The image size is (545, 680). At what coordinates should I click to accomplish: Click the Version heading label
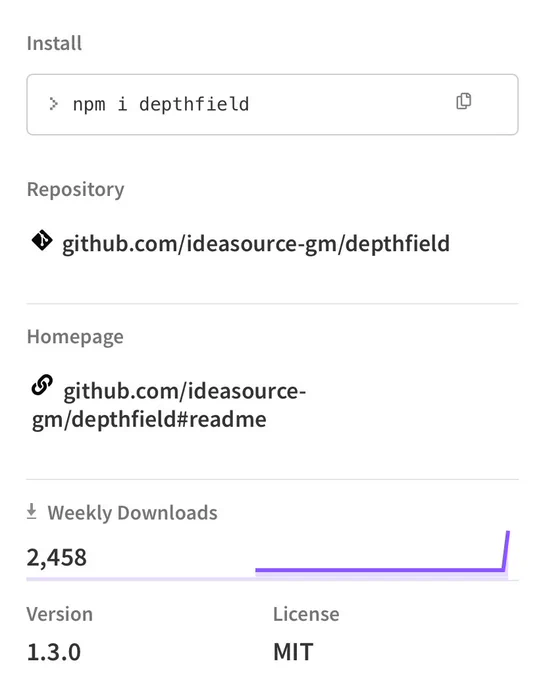point(59,614)
